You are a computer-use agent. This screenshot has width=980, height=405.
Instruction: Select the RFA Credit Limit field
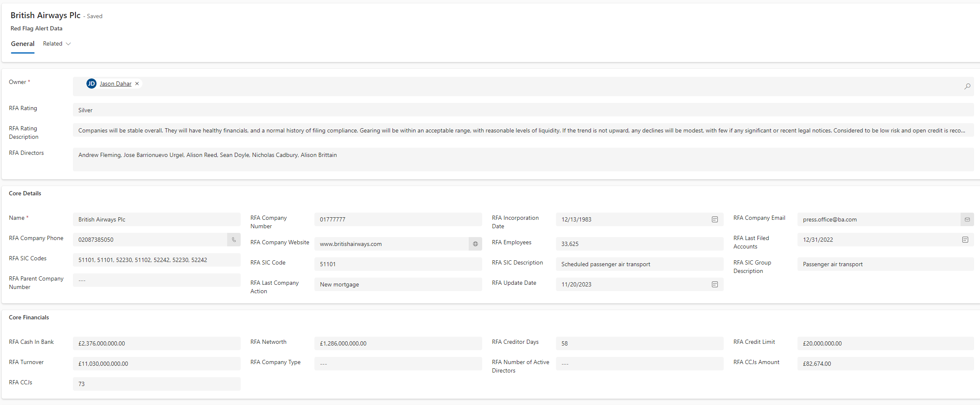[886, 343]
